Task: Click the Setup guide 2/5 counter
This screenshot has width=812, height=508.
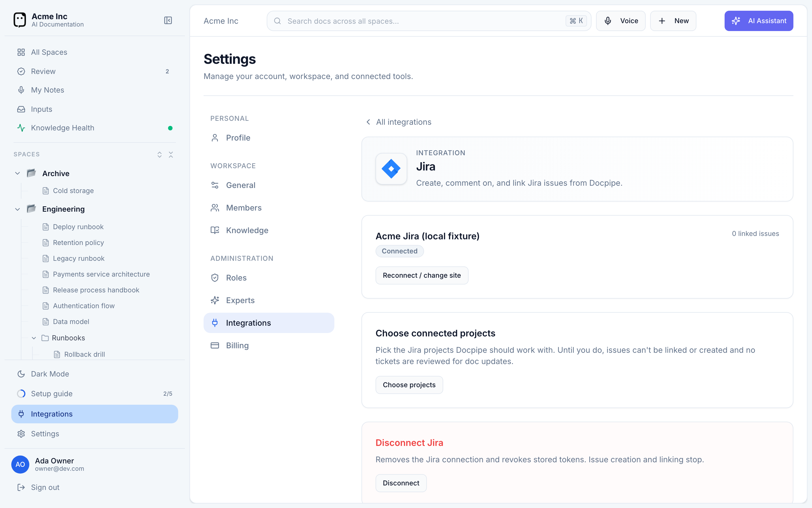Action: click(168, 393)
